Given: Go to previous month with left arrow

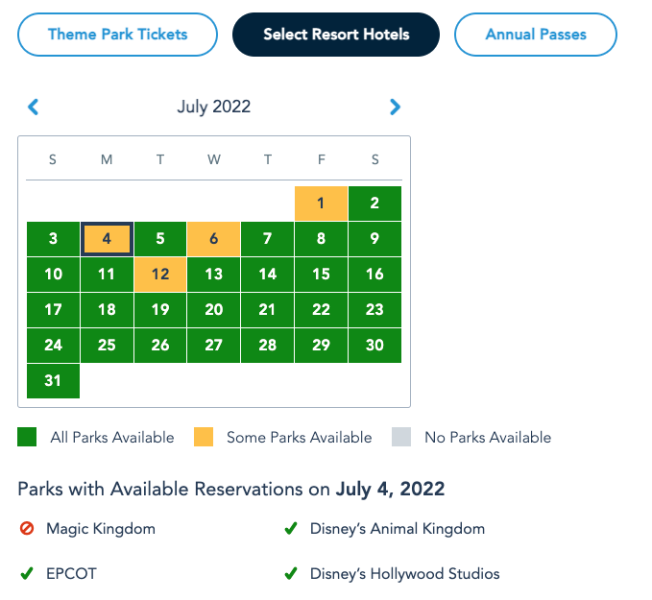Looking at the screenshot, I should point(33,107).
